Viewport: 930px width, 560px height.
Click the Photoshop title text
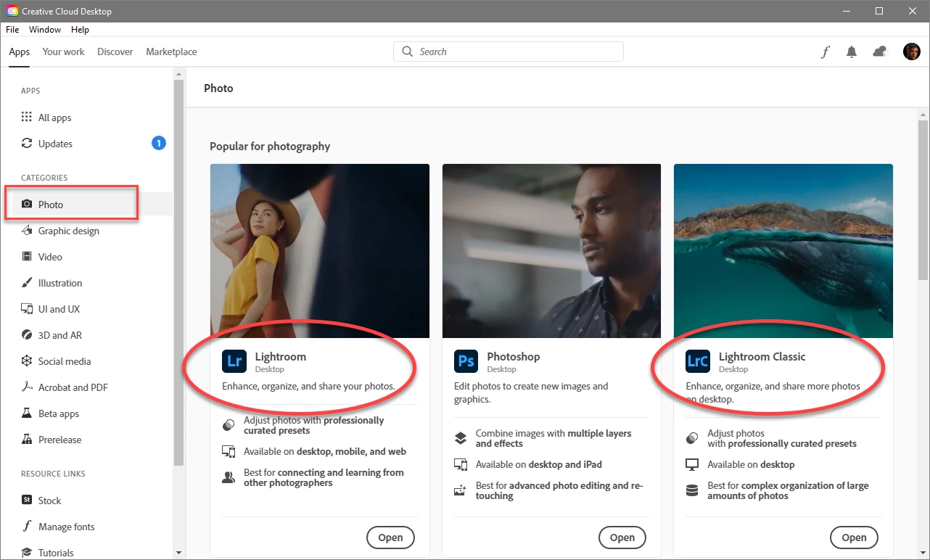pyautogui.click(x=514, y=356)
